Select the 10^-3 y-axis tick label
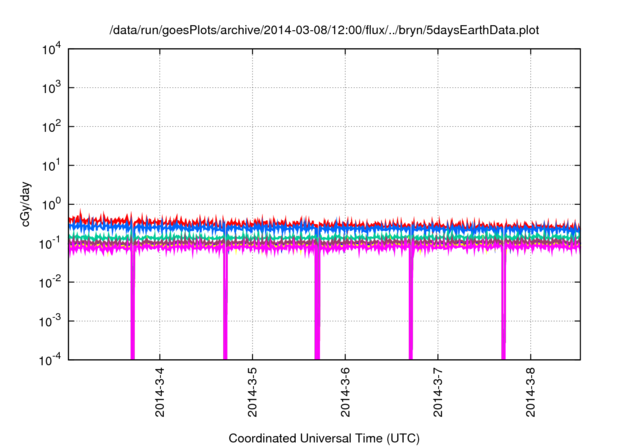This screenshot has height=448, width=640. 50,321
